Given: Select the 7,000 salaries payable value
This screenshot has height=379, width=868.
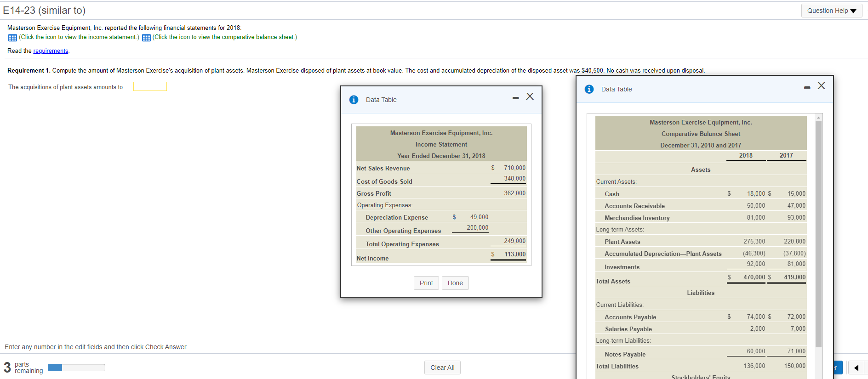Looking at the screenshot, I should (798, 329).
